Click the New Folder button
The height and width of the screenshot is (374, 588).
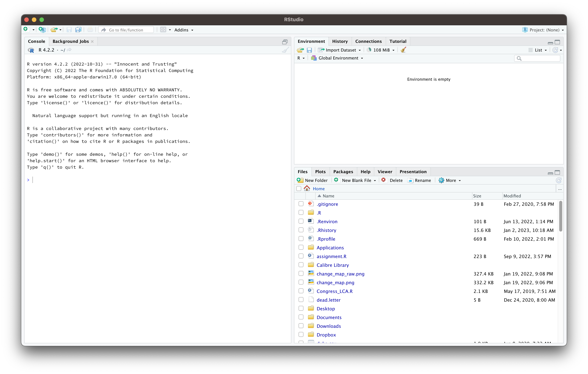[x=313, y=180]
